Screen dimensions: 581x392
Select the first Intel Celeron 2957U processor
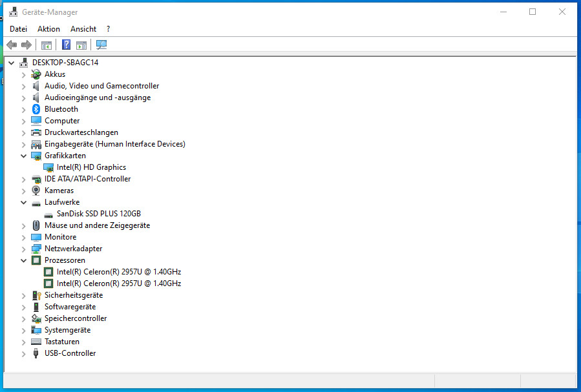coord(118,272)
